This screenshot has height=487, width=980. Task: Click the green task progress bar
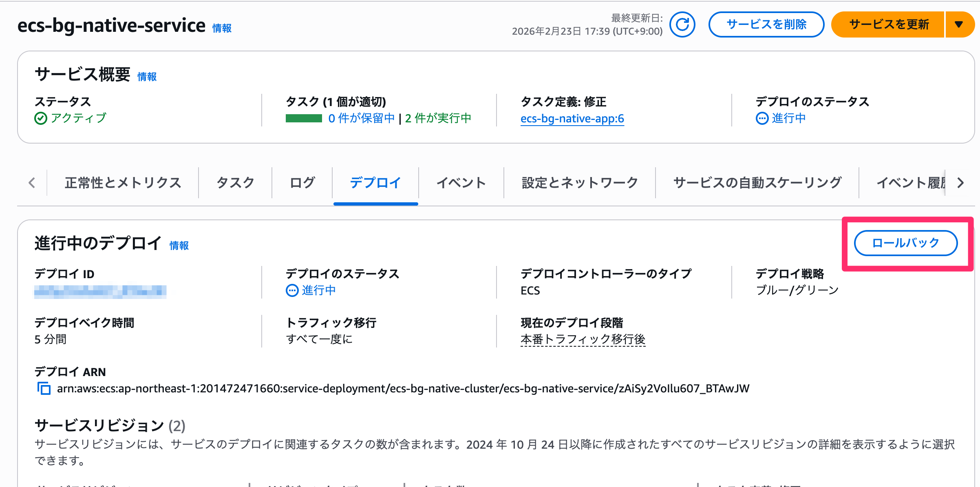[x=304, y=119]
